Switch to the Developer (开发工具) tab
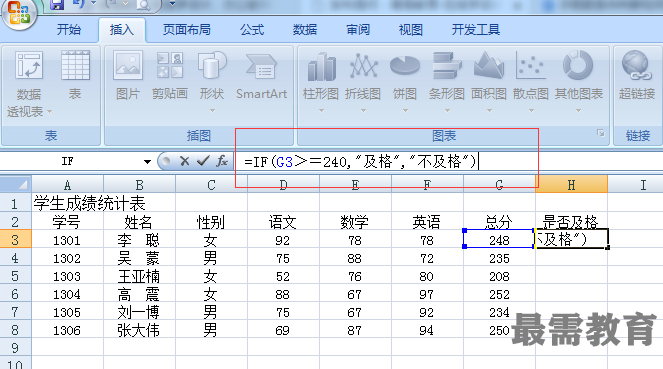663x369 pixels. click(476, 30)
